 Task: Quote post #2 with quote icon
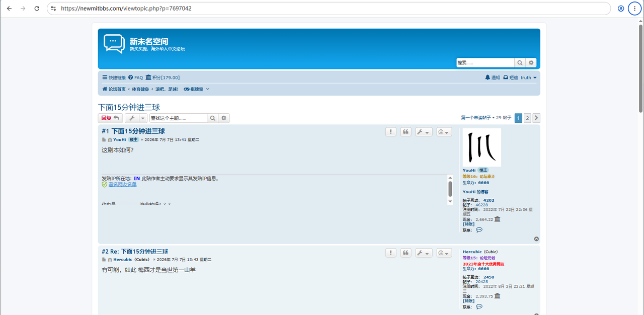[x=406, y=253]
